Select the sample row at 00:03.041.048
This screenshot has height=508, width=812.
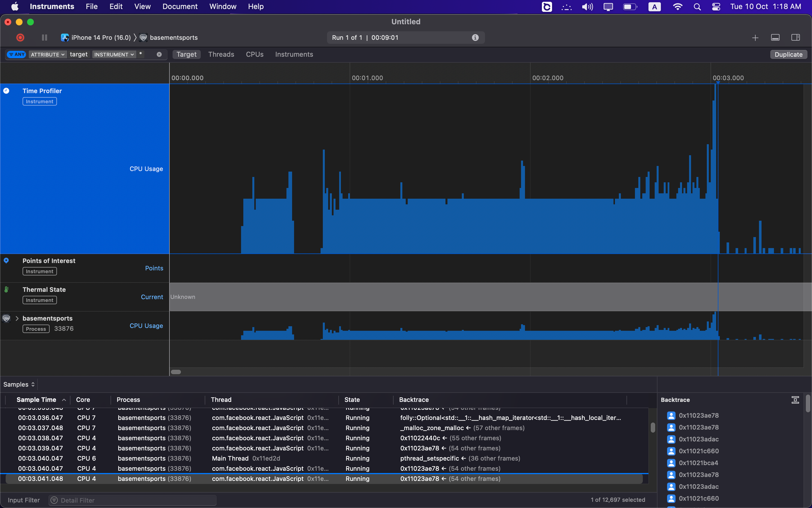pos(324,479)
